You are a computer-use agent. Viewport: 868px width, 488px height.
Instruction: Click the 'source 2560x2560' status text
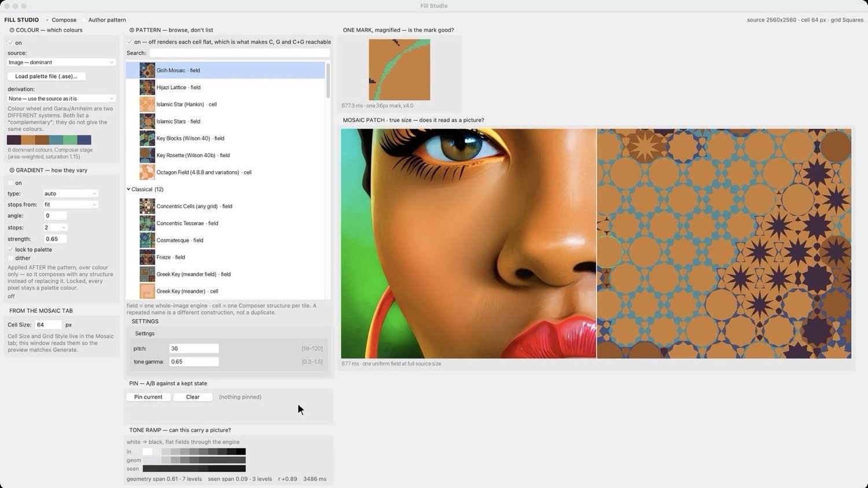[x=771, y=20]
